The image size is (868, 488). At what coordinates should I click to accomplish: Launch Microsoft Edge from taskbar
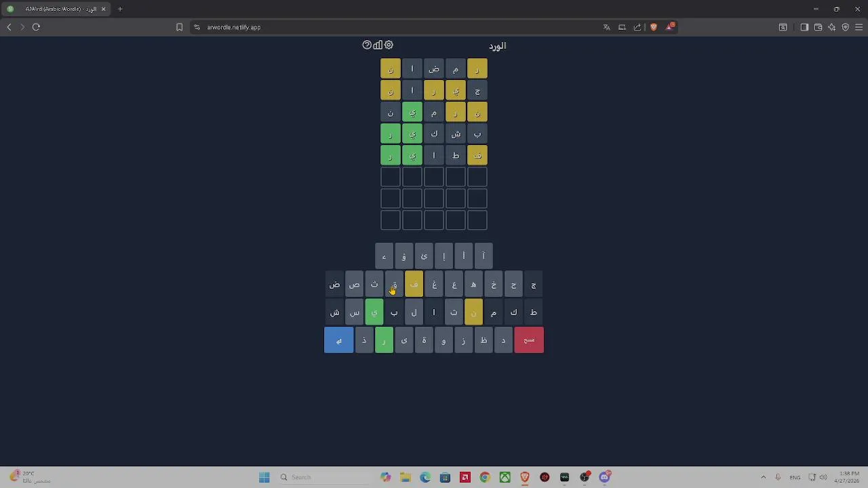pyautogui.click(x=425, y=477)
